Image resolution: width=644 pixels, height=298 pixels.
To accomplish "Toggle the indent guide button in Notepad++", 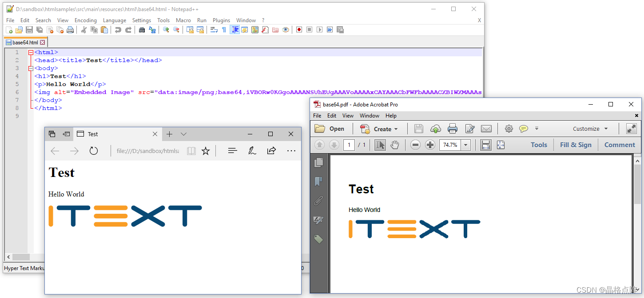I will 235,30.
